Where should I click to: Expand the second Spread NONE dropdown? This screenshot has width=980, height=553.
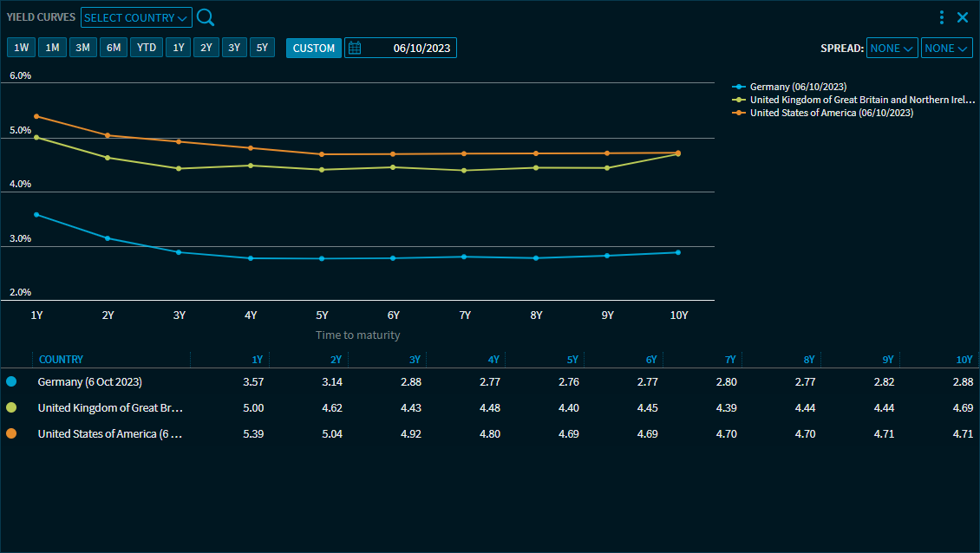946,49
